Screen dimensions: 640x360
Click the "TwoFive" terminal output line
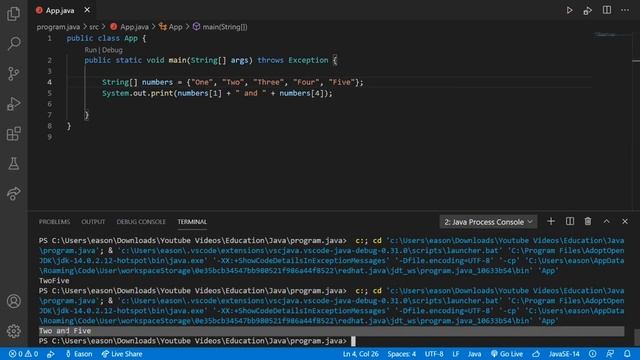54,280
